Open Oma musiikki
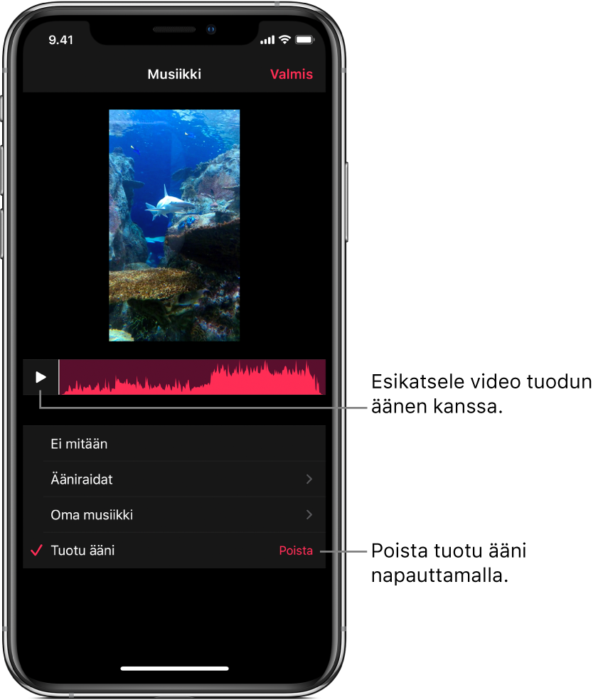This screenshot has height=700, width=598. coord(174,515)
